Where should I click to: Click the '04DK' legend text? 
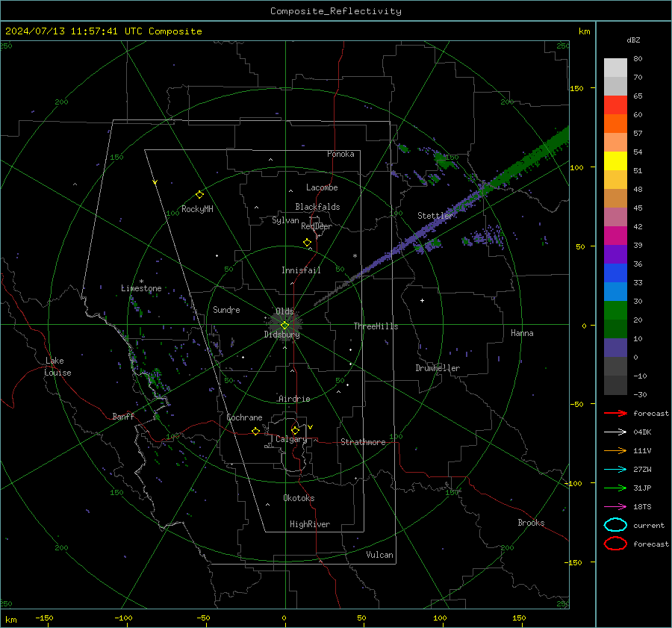(x=642, y=432)
